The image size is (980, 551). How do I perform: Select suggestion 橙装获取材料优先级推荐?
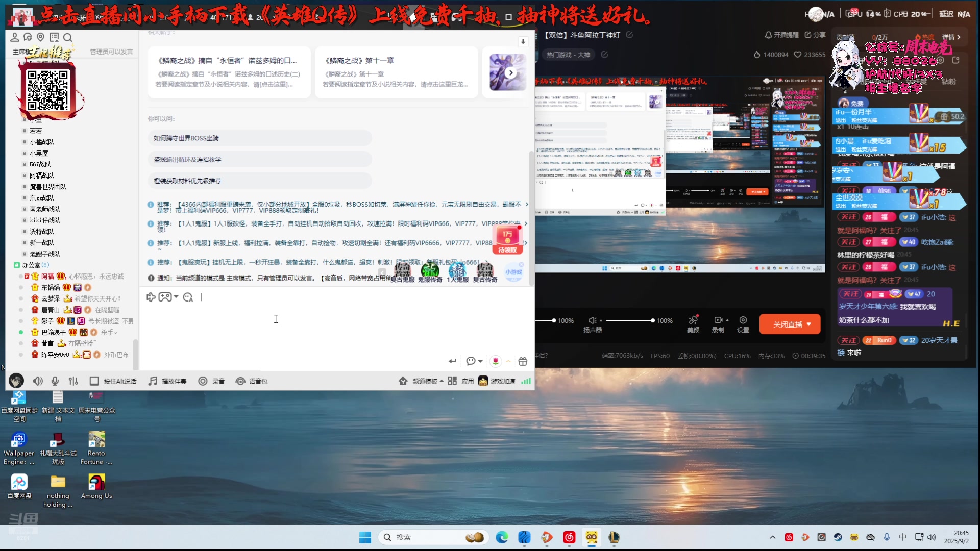(x=260, y=181)
